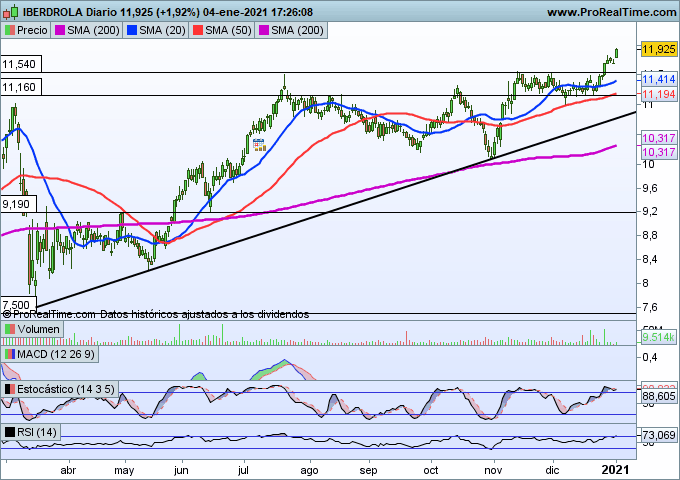The image size is (680, 480).
Task: Click the magenta swatch of SMA (200) beside Precio
Action: click(x=60, y=30)
